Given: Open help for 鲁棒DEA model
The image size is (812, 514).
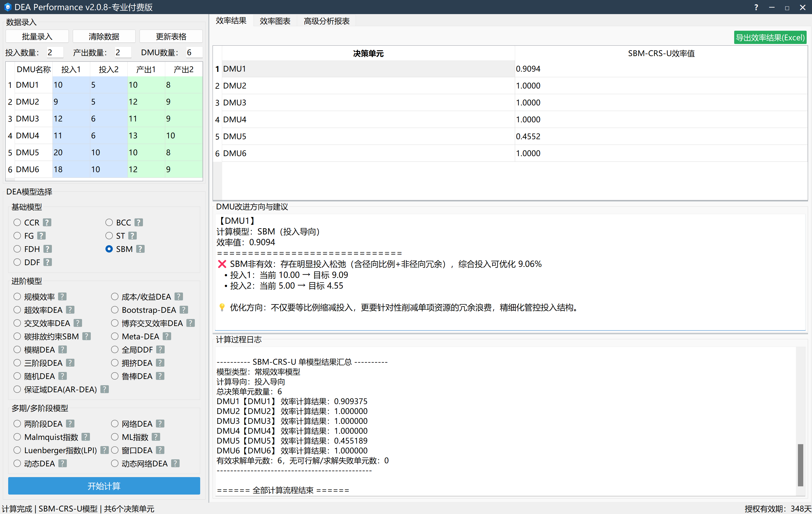Looking at the screenshot, I should pyautogui.click(x=160, y=376).
